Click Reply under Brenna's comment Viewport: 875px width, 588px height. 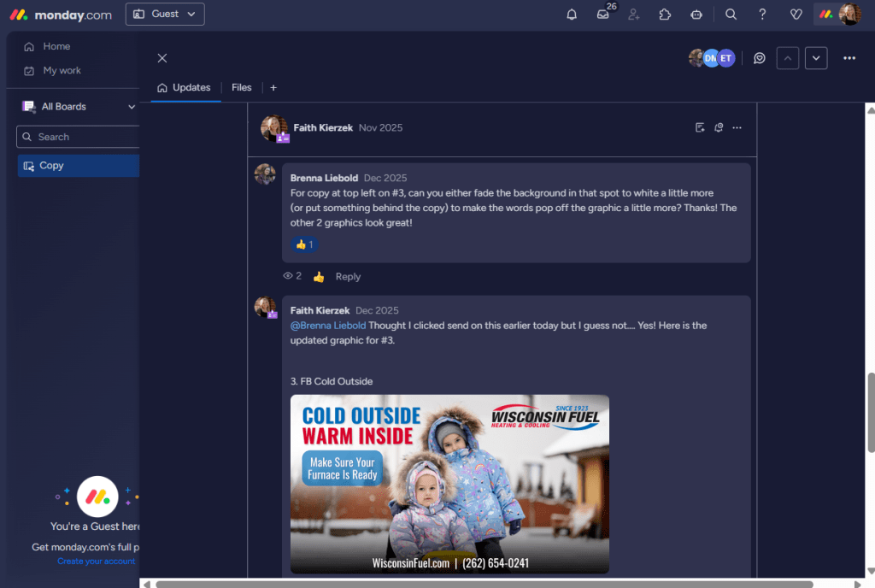pos(348,277)
